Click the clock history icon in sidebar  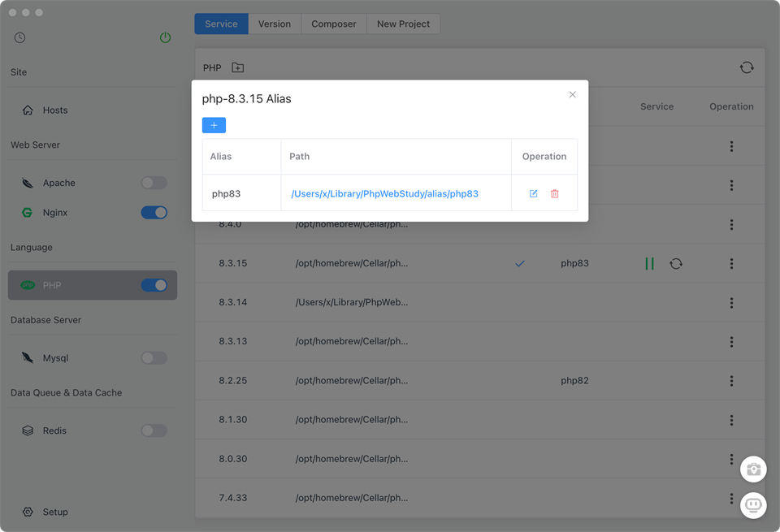pos(19,38)
